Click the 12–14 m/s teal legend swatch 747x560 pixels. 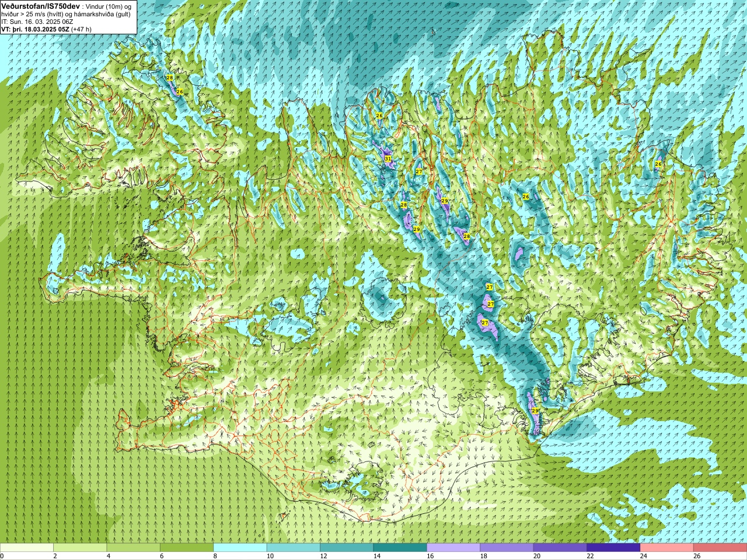[x=347, y=548]
